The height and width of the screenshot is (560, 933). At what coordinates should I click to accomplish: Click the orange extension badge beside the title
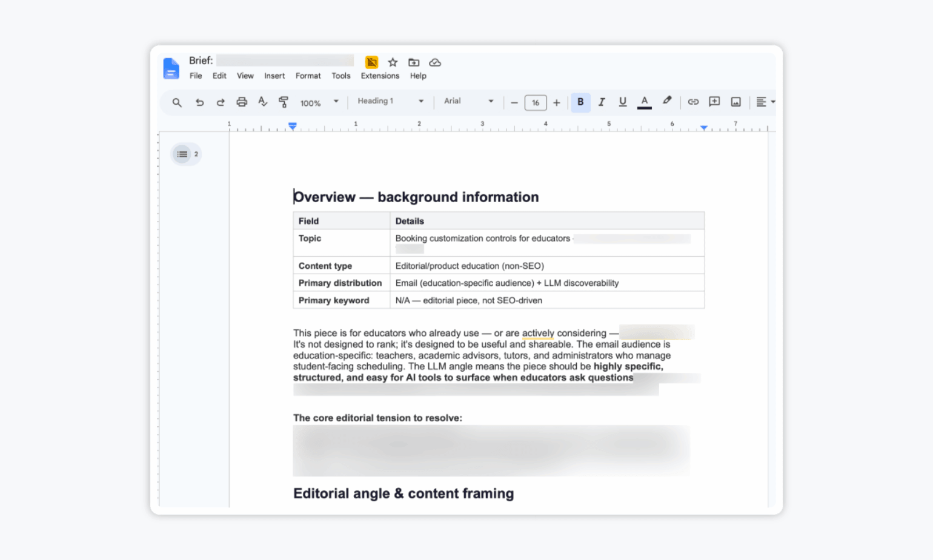(371, 62)
